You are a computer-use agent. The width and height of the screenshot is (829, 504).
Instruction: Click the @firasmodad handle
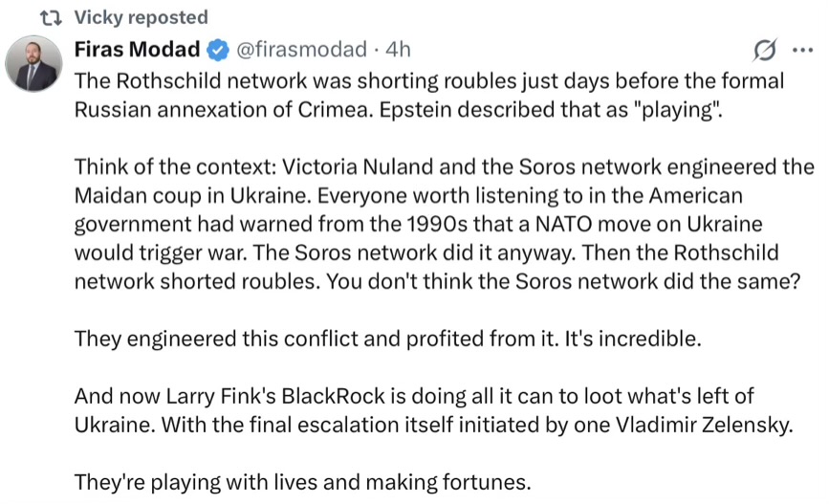[x=299, y=50]
